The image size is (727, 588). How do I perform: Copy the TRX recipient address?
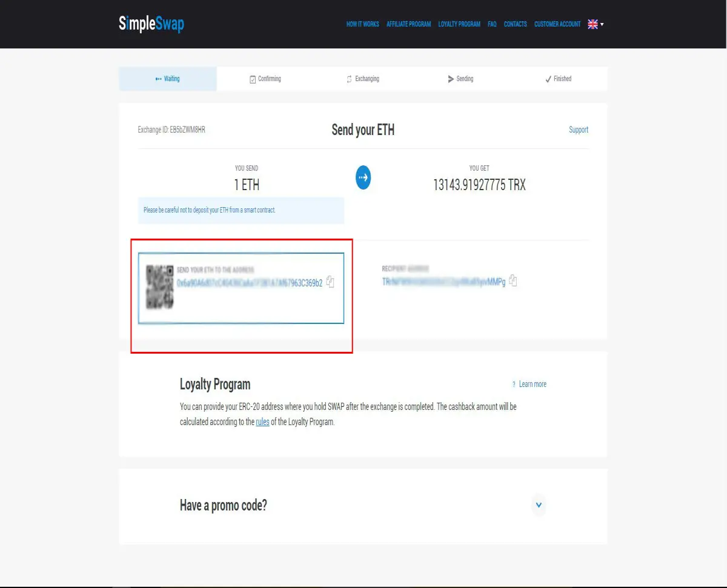(x=513, y=281)
